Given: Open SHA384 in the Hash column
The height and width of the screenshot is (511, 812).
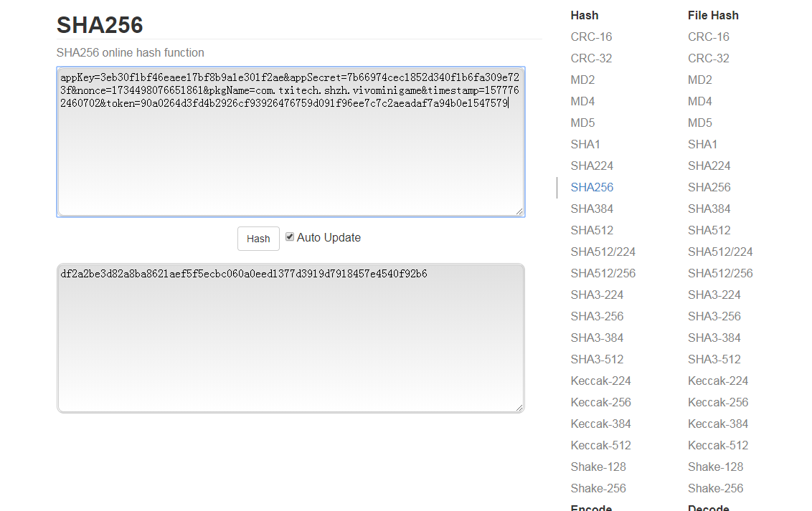Looking at the screenshot, I should click(592, 209).
